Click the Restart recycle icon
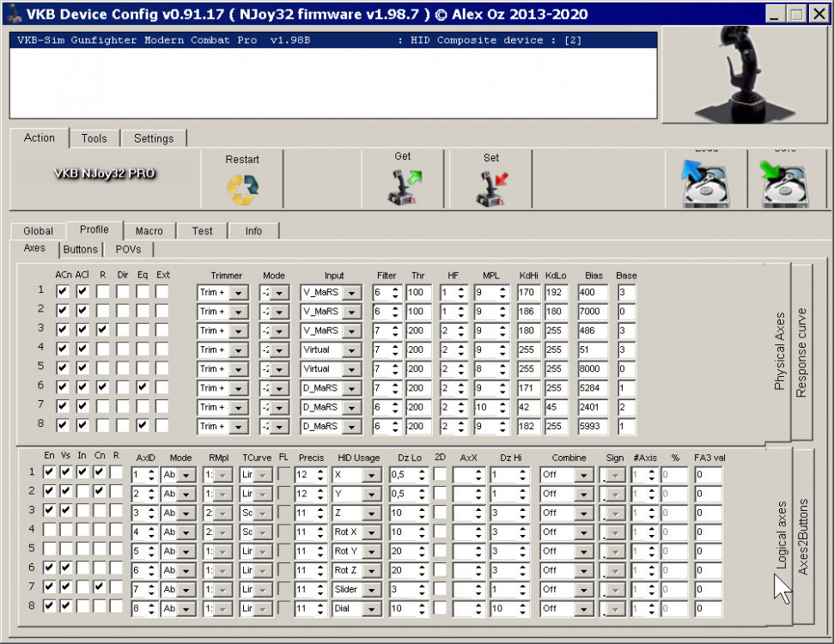 pos(242,189)
